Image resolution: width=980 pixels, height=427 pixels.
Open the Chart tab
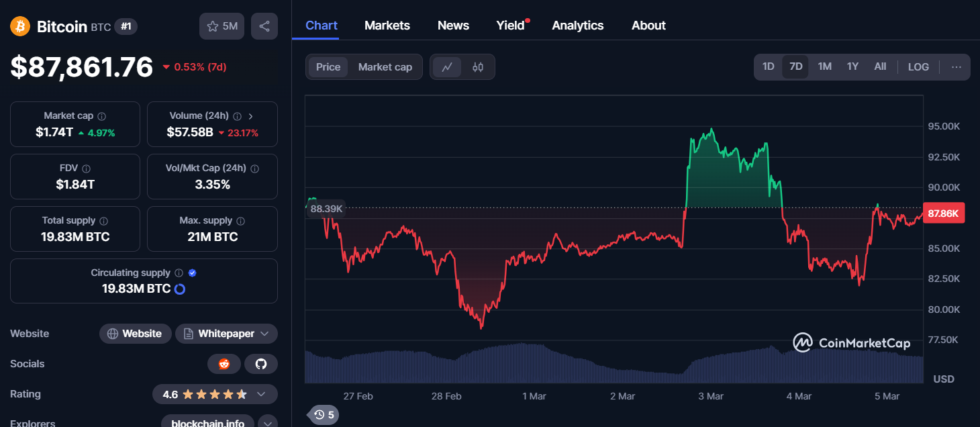tap(322, 26)
